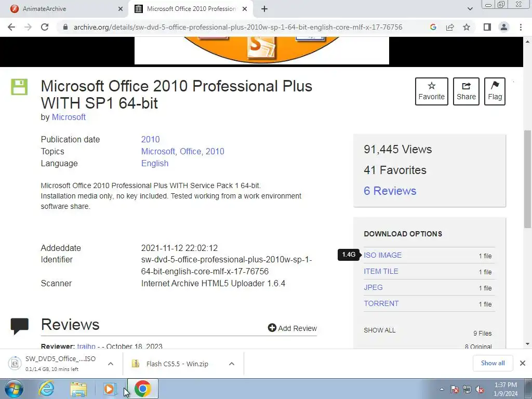Click the scrollbar up arrow

[x=527, y=42]
